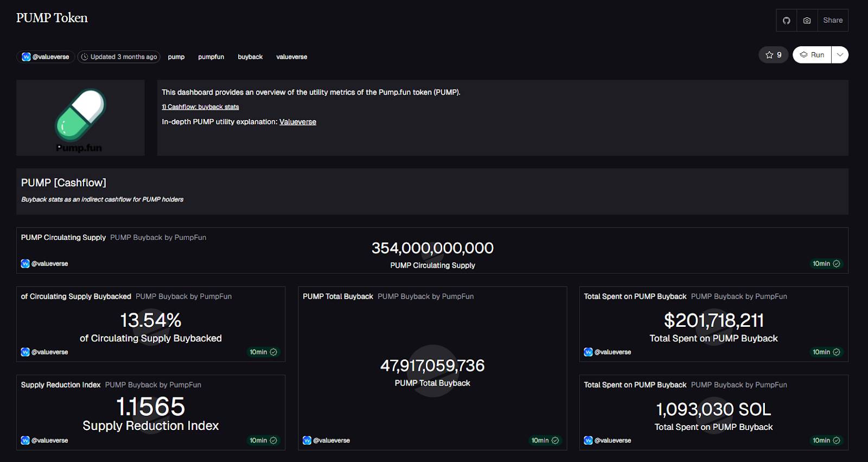Click the GitHub icon in top right
This screenshot has height=462, width=868.
pos(786,21)
